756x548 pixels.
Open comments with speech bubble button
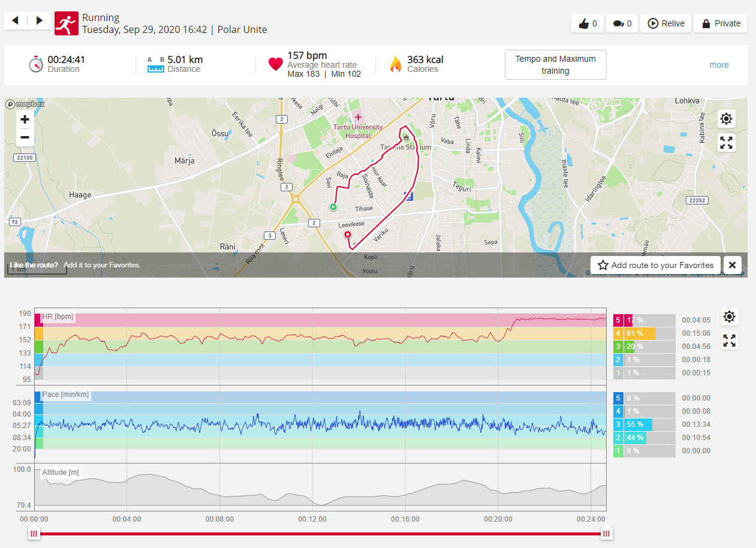point(622,23)
